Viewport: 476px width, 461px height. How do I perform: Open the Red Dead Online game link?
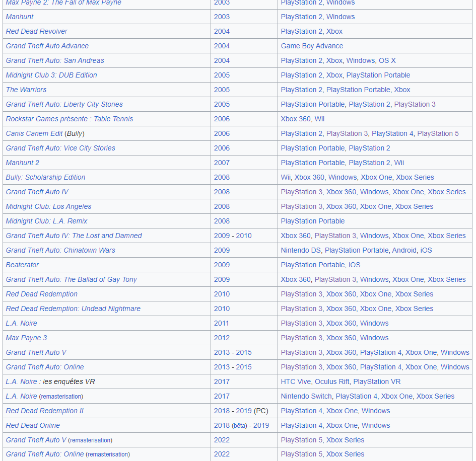point(33,425)
